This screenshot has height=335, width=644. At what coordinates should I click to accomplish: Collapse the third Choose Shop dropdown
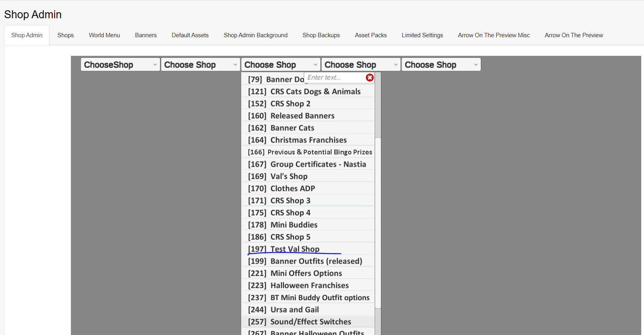point(281,65)
